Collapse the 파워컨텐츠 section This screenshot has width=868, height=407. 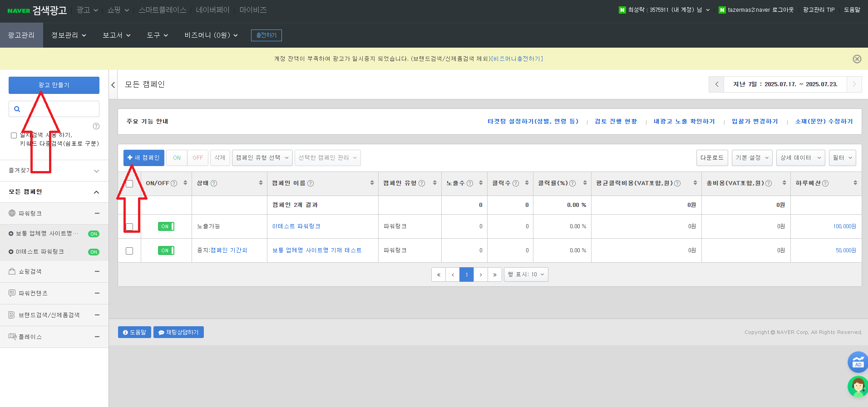(97, 293)
